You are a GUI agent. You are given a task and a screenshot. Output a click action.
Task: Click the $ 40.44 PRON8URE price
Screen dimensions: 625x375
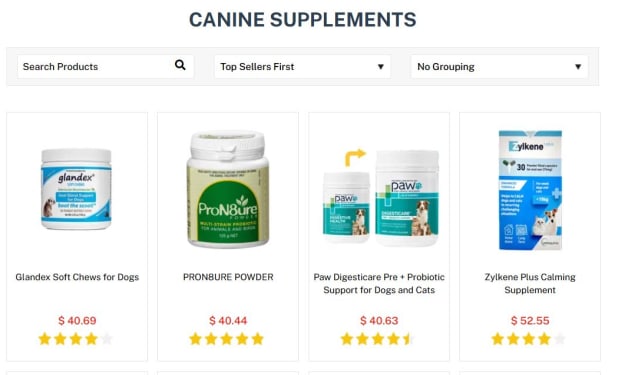tap(228, 320)
